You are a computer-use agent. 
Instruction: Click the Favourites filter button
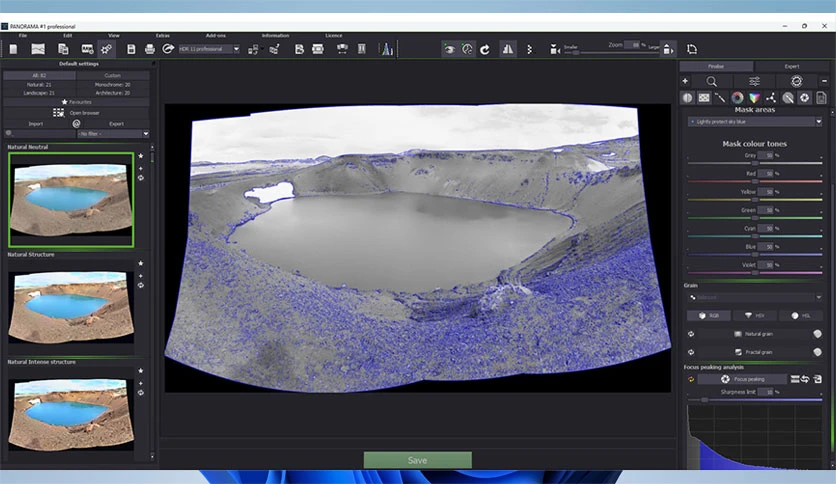tap(76, 102)
